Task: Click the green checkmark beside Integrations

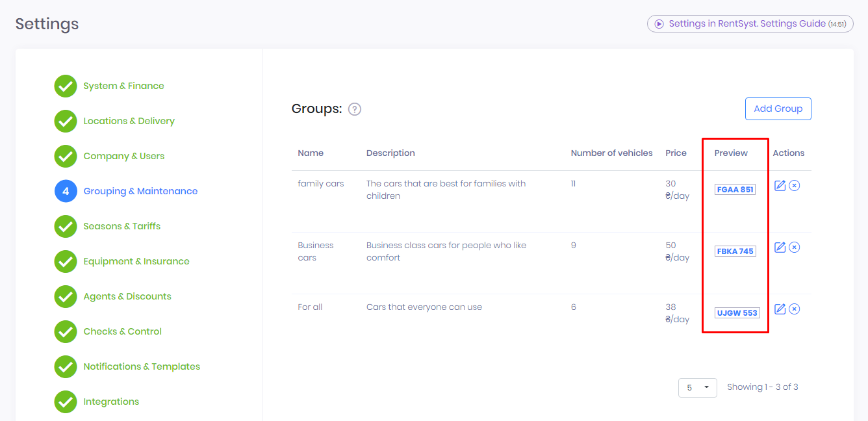Action: click(x=66, y=402)
